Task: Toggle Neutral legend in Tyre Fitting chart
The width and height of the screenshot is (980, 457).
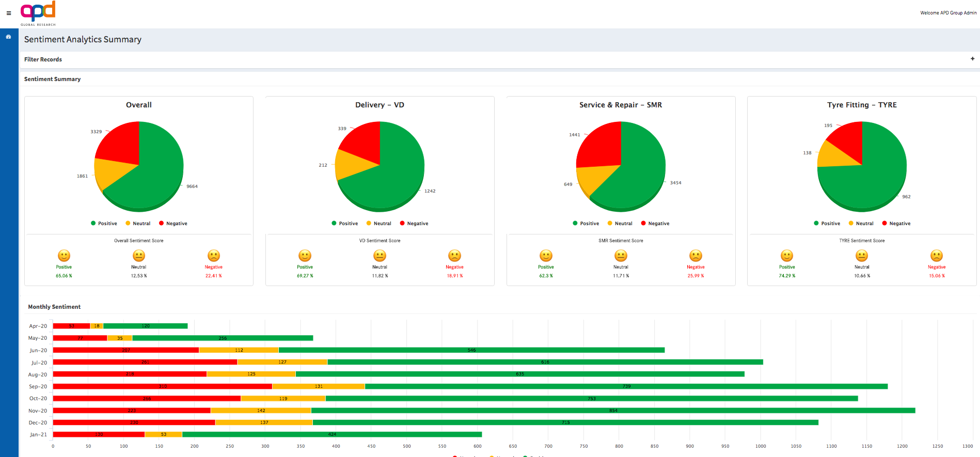Action: pyautogui.click(x=861, y=224)
